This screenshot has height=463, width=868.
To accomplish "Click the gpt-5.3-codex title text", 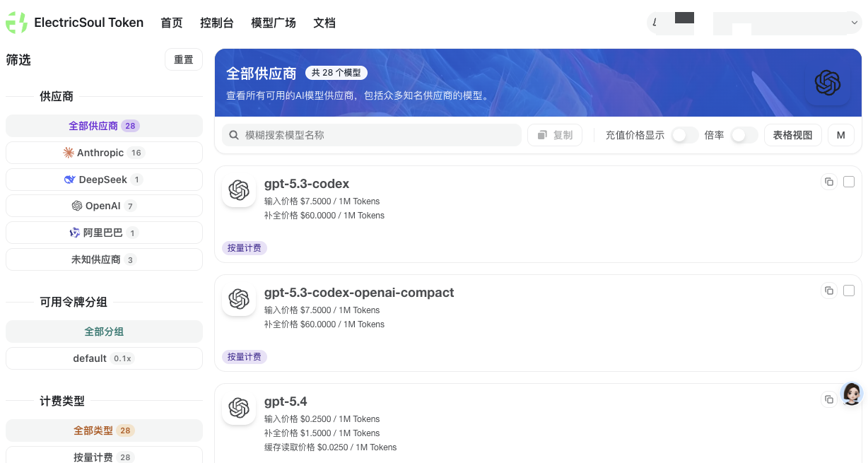I will (x=307, y=184).
